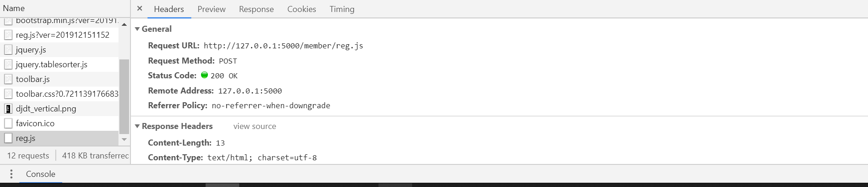The width and height of the screenshot is (868, 187).
Task: Click the request list scroll-down arrow
Action: pyautogui.click(x=124, y=139)
